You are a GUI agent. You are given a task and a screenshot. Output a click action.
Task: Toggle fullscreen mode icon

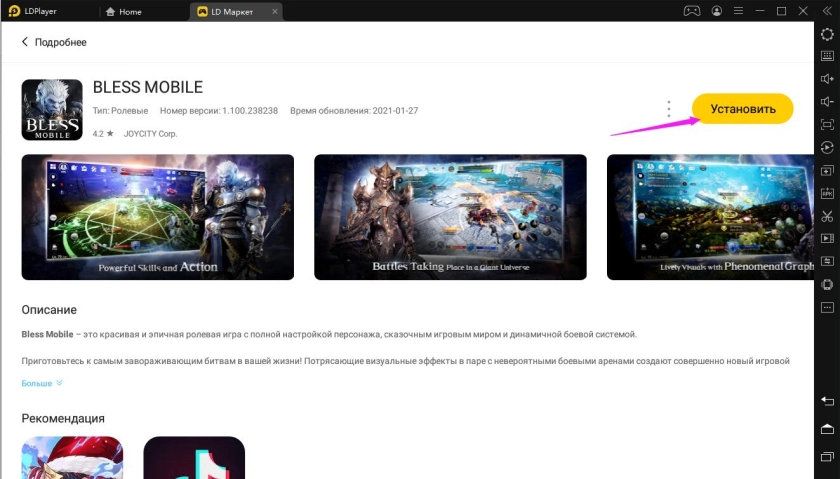click(x=827, y=124)
